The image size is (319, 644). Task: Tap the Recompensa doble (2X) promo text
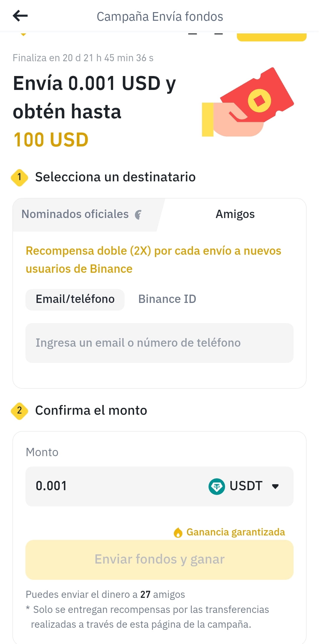(x=153, y=260)
